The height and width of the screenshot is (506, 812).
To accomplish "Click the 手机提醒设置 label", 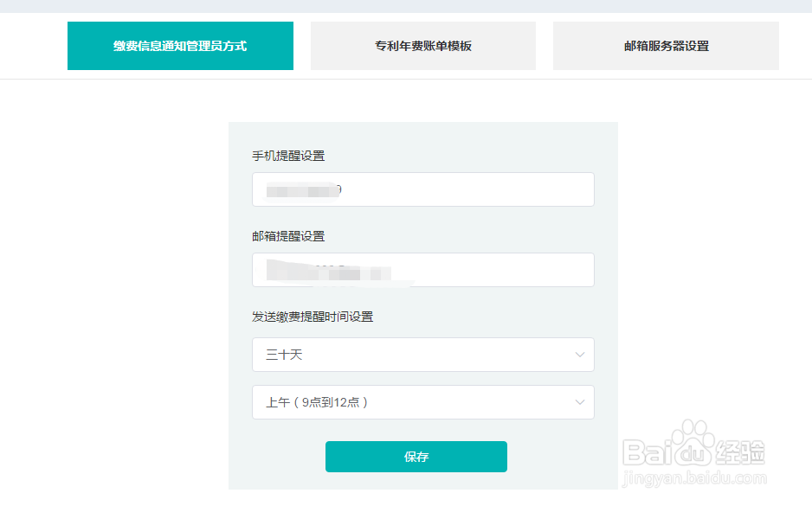I will (x=288, y=156).
